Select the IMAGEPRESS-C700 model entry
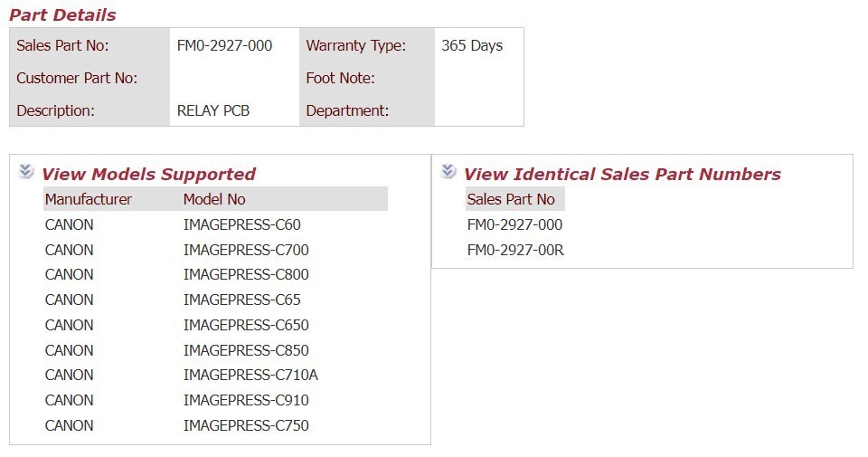This screenshot has width=868, height=457. point(246,250)
